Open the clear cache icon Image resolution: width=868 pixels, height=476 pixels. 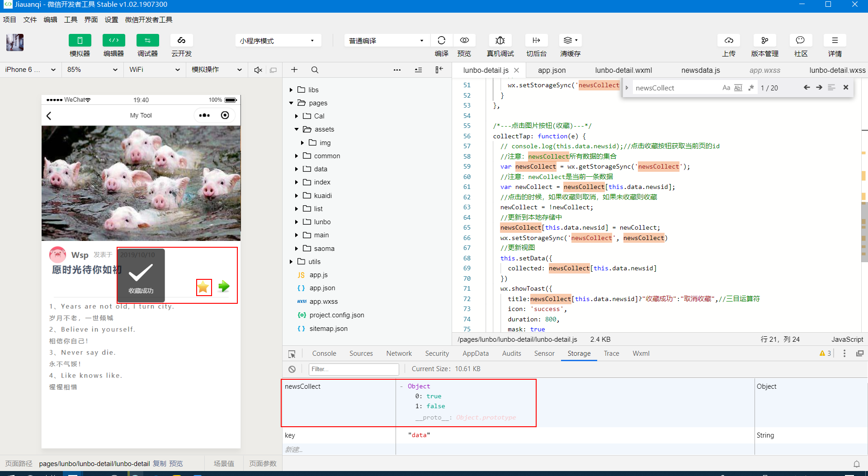570,40
